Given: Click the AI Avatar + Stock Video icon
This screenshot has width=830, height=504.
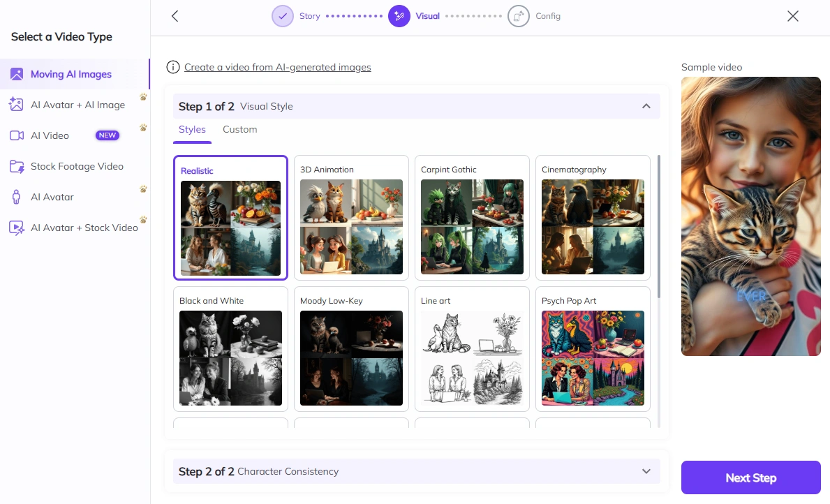Looking at the screenshot, I should tap(17, 228).
